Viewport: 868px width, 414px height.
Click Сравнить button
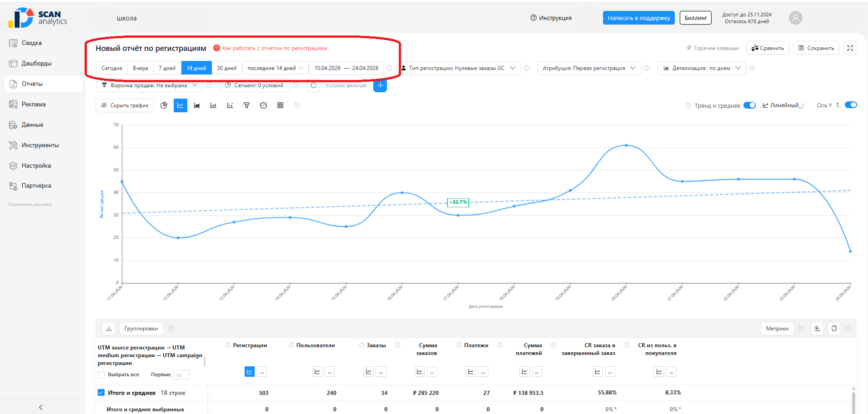(x=768, y=48)
